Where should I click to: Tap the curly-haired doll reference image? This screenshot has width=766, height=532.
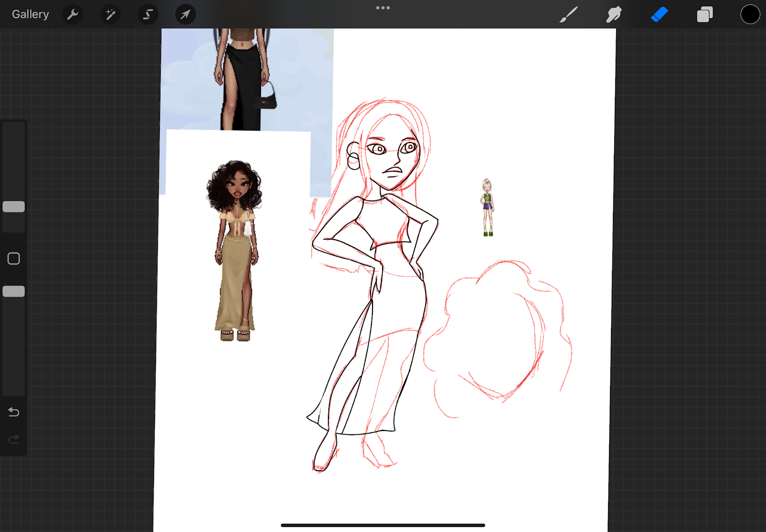[x=235, y=249]
